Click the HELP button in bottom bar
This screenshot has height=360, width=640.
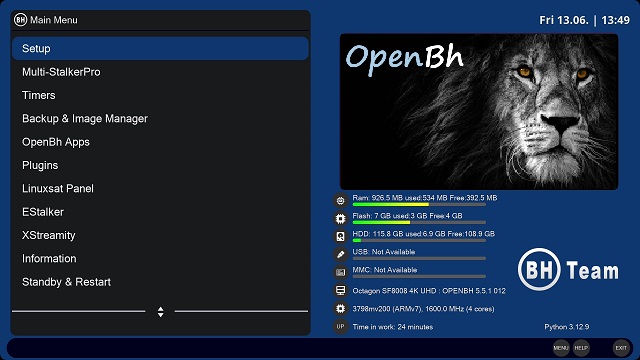[x=581, y=348]
